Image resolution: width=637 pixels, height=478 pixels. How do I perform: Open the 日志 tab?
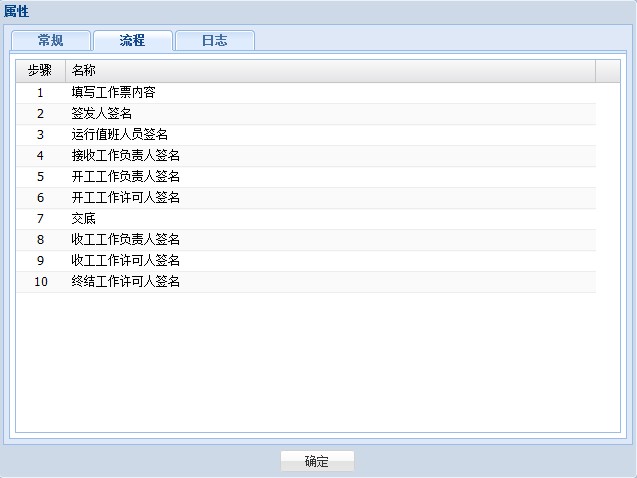[x=214, y=41]
